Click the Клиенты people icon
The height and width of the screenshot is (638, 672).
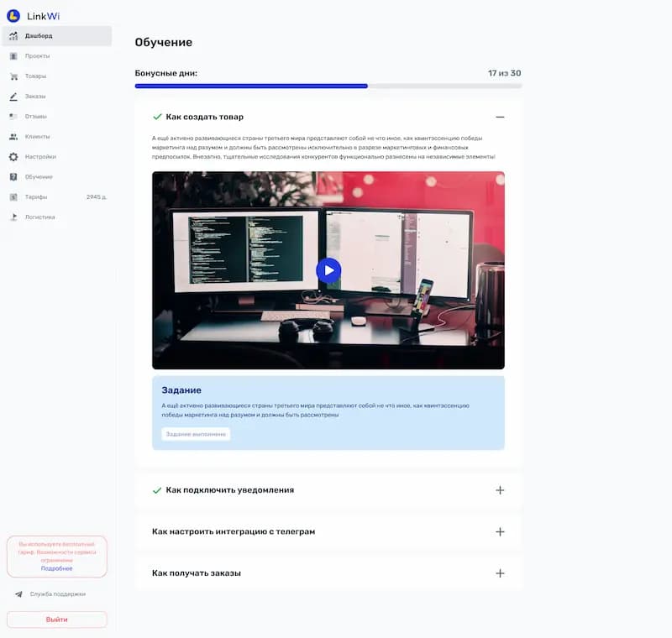point(13,137)
